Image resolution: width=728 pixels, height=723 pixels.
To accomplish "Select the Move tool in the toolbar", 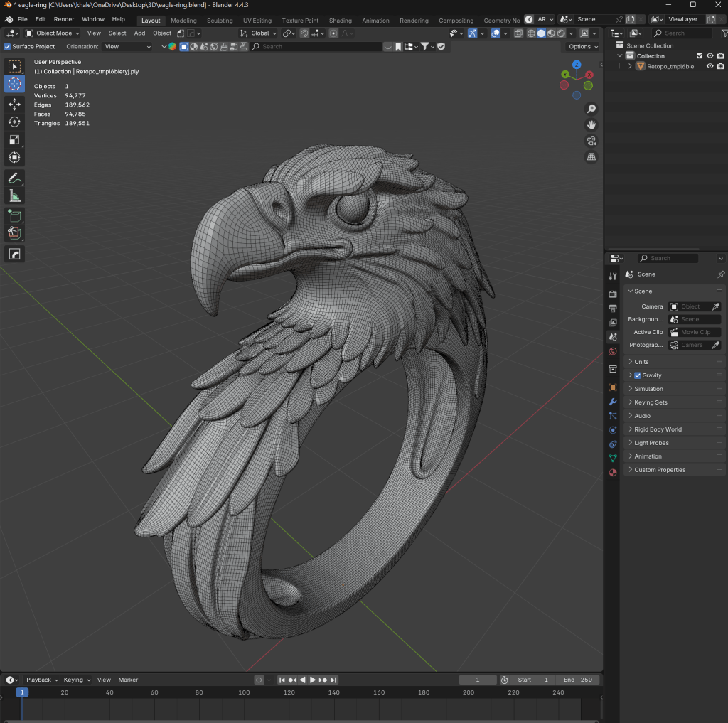I will (x=14, y=105).
